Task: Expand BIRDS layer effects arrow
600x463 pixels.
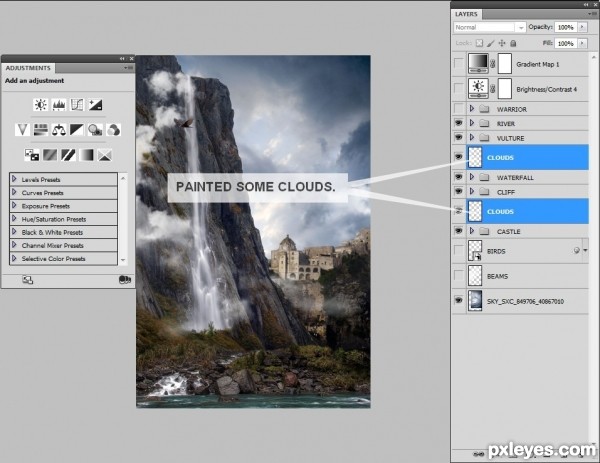Action: (585, 251)
